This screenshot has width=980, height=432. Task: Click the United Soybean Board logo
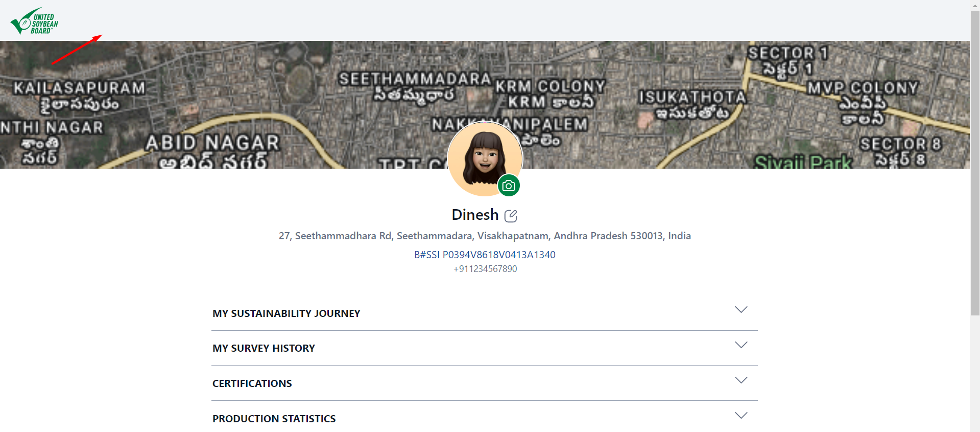34,21
